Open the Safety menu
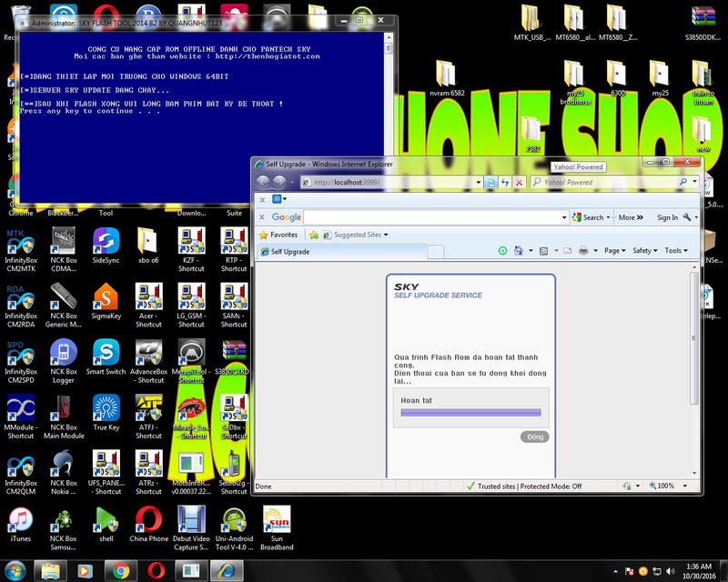The image size is (728, 582). coord(645,251)
